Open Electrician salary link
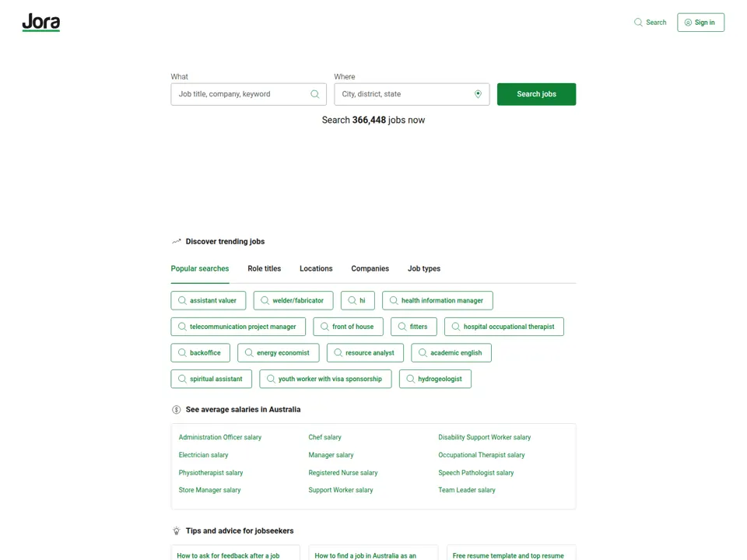 [x=203, y=455]
